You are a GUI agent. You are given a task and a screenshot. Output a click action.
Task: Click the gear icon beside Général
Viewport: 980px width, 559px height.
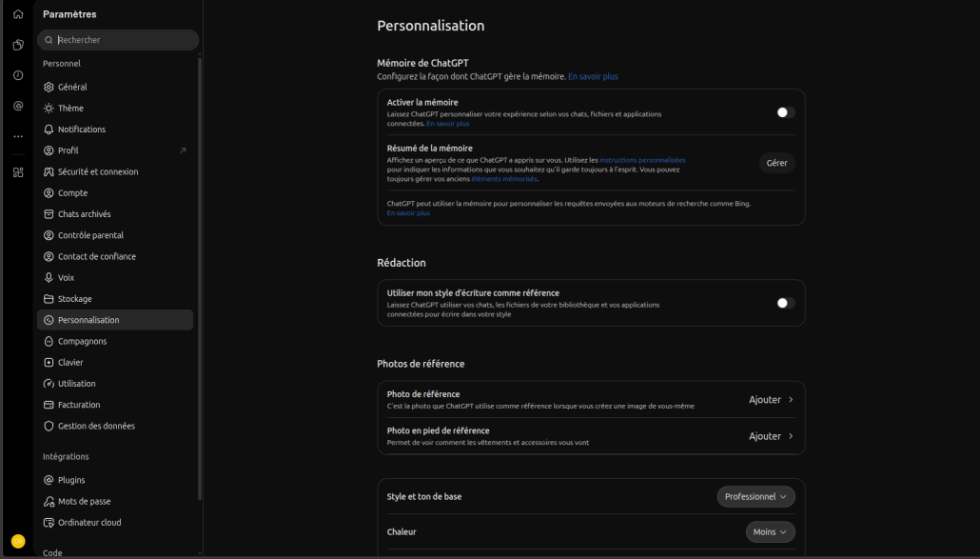[49, 87]
